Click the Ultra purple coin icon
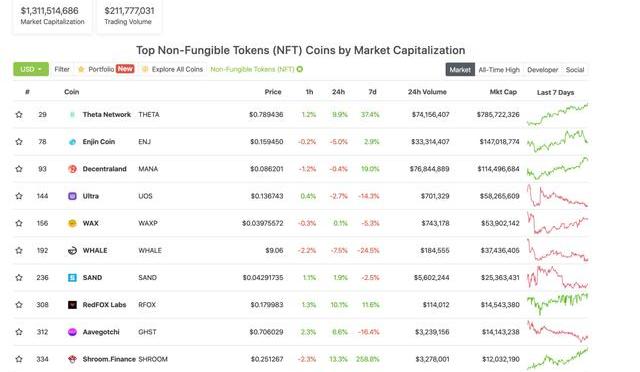640x372 pixels. (72, 196)
